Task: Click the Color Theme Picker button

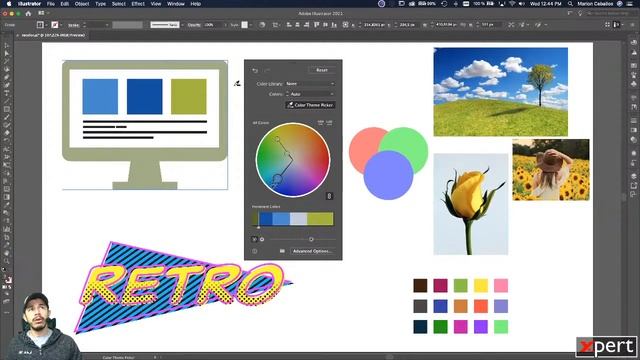Action: pos(311,105)
